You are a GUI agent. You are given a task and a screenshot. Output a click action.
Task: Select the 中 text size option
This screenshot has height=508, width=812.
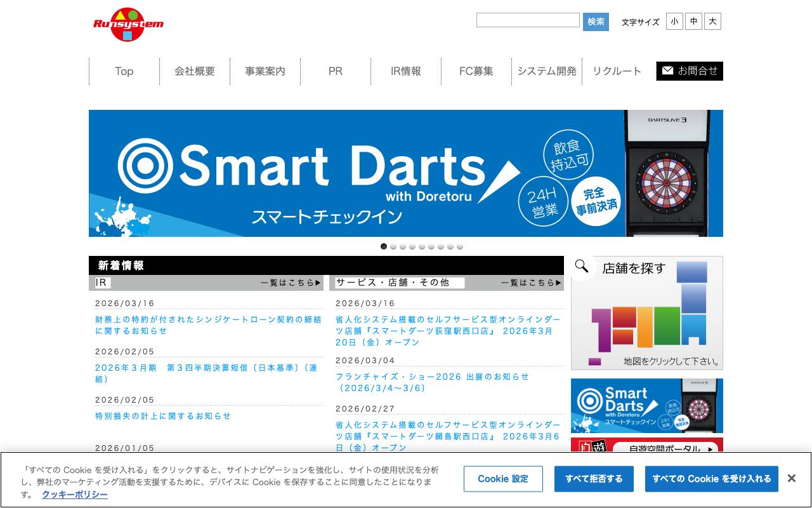(x=693, y=21)
